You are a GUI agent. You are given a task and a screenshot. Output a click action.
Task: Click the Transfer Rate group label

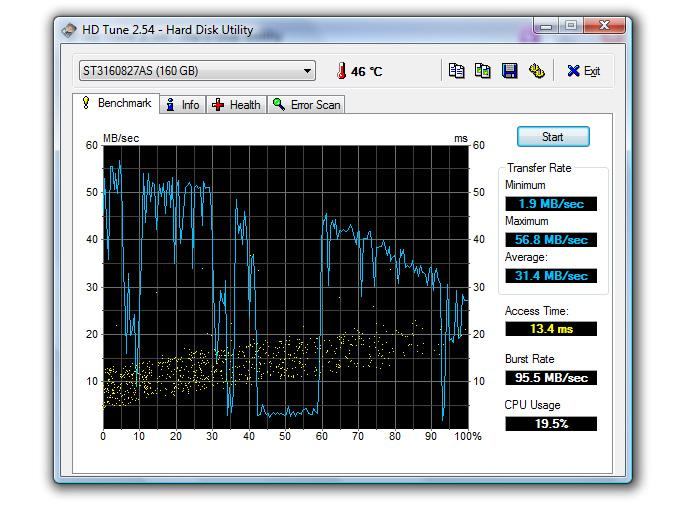(539, 168)
